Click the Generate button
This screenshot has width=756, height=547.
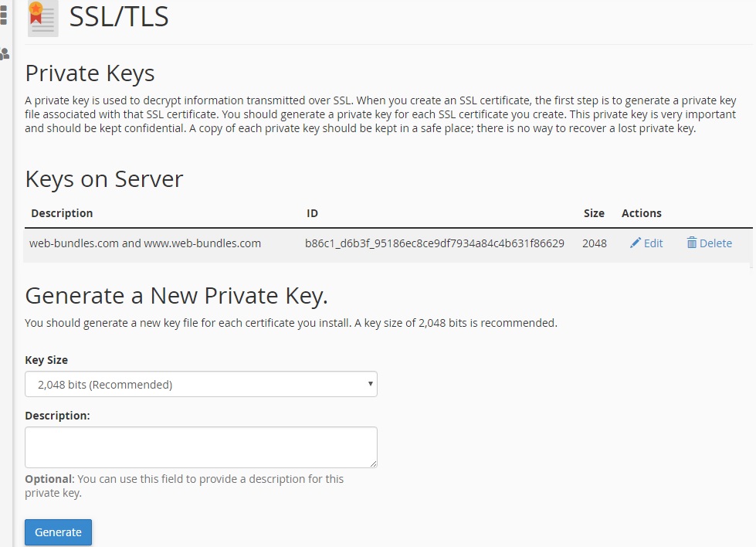pyautogui.click(x=59, y=532)
